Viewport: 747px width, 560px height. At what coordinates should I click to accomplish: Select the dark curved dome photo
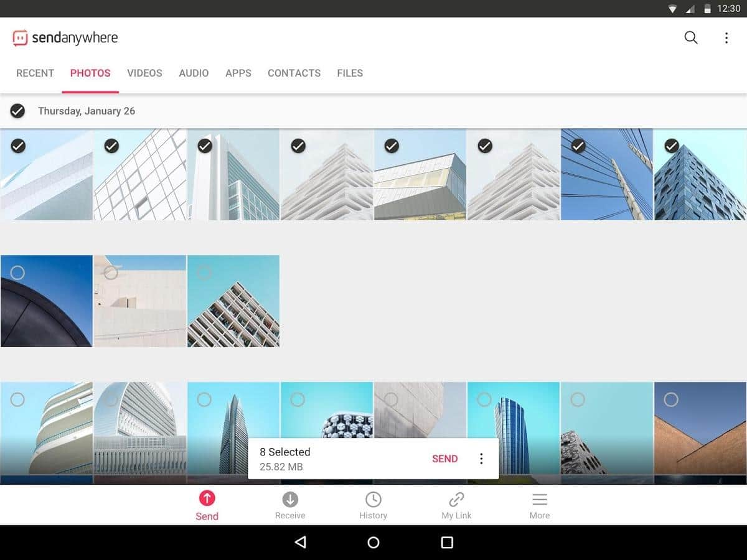pos(18,273)
